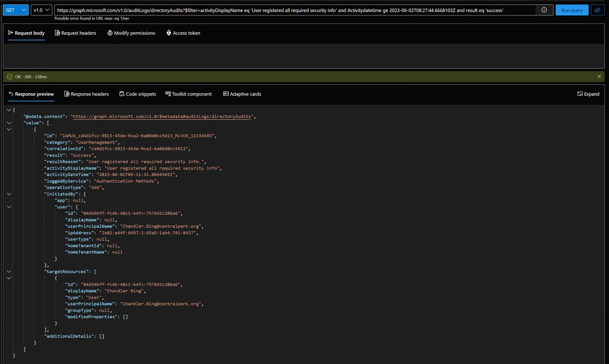Click the "homeTenantName" key text
609x364 pixels.
coord(86,252)
